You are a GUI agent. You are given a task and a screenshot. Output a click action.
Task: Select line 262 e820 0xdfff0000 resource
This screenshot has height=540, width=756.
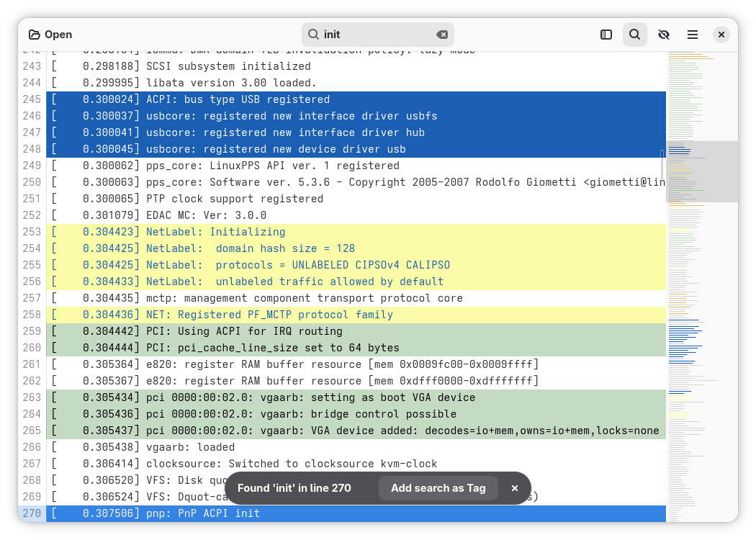pos(356,381)
